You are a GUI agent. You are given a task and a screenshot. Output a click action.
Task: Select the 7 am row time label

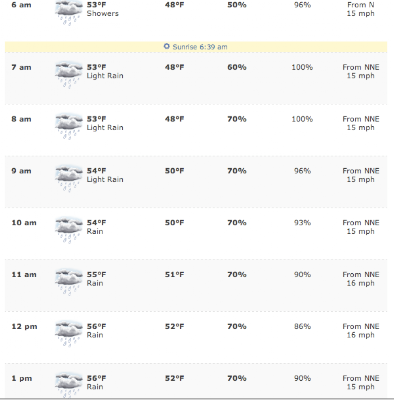pyautogui.click(x=21, y=67)
